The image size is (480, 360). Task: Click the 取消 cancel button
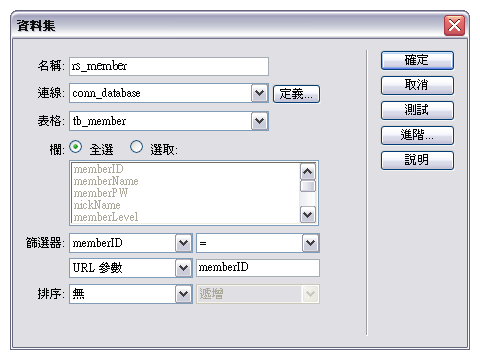tap(417, 86)
